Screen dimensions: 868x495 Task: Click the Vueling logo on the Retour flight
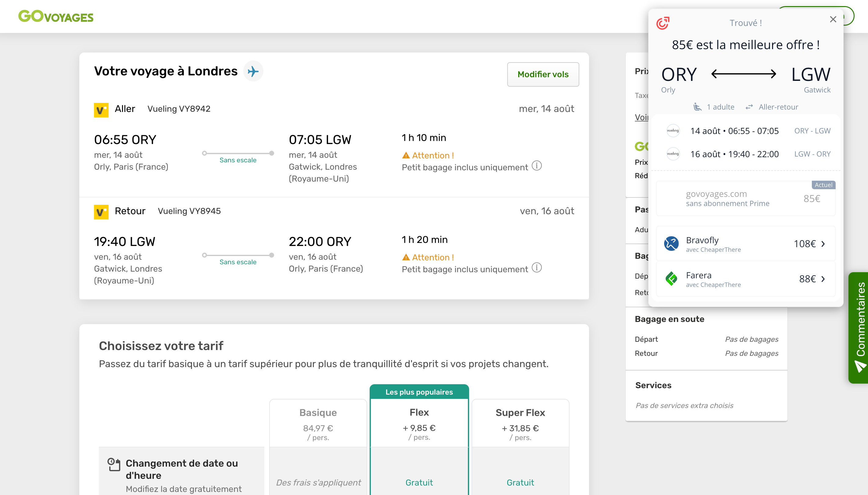(x=101, y=212)
